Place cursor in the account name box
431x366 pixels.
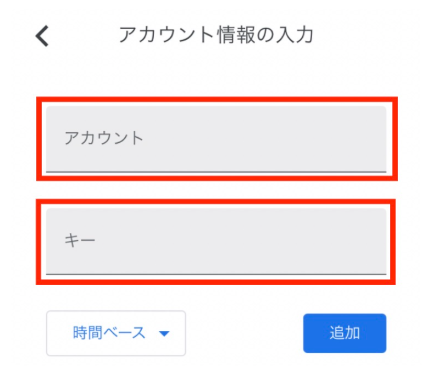(x=216, y=139)
